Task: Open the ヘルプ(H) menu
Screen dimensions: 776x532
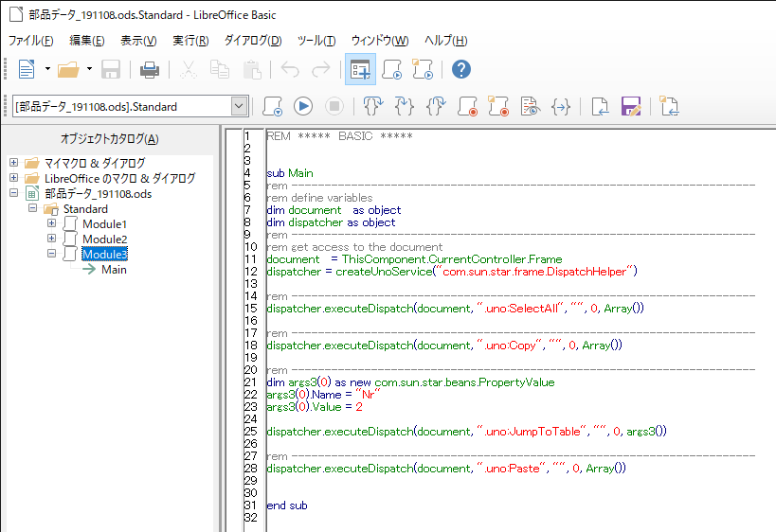Action: tap(446, 41)
